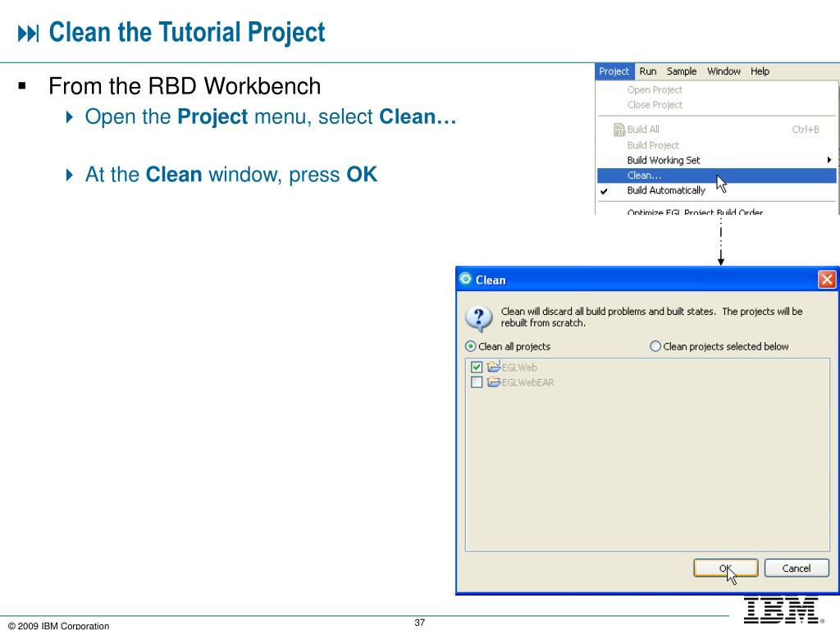Expand the Build Working Set submenu arrow
Screen dimensions: 840x630
click(829, 160)
